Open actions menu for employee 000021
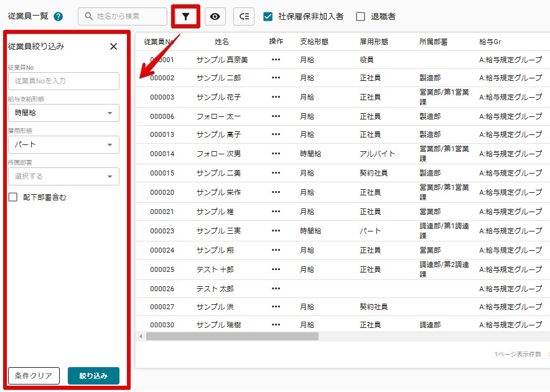 276,212
